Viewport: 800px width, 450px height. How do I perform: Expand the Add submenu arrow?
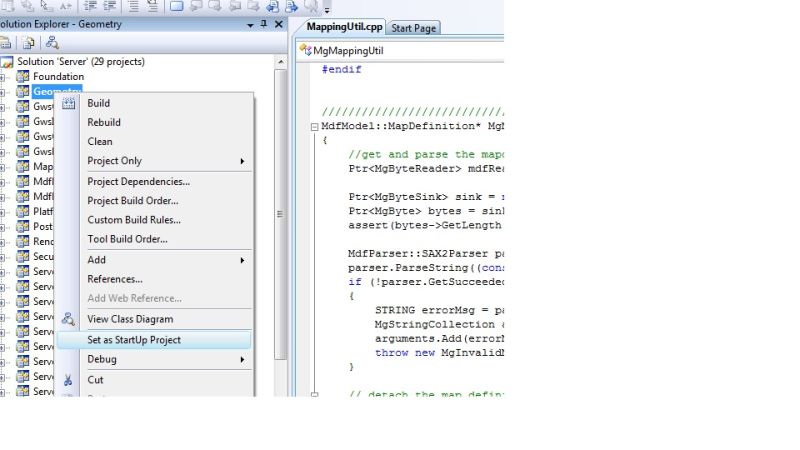242,260
